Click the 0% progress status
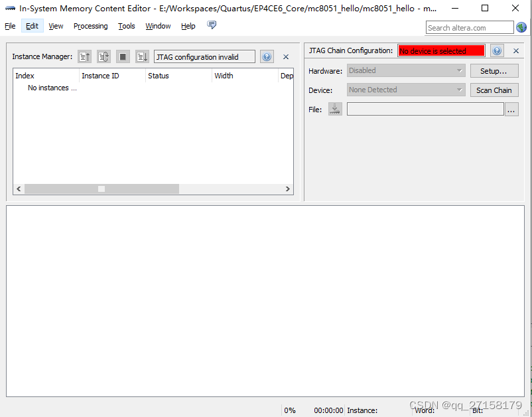The height and width of the screenshot is (417, 532). pyautogui.click(x=290, y=410)
